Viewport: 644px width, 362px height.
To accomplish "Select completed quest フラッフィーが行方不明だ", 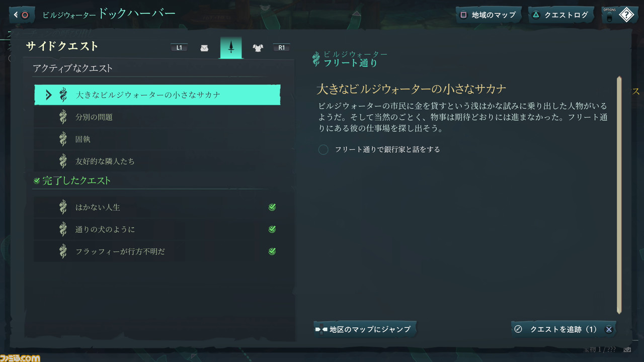I will click(157, 251).
